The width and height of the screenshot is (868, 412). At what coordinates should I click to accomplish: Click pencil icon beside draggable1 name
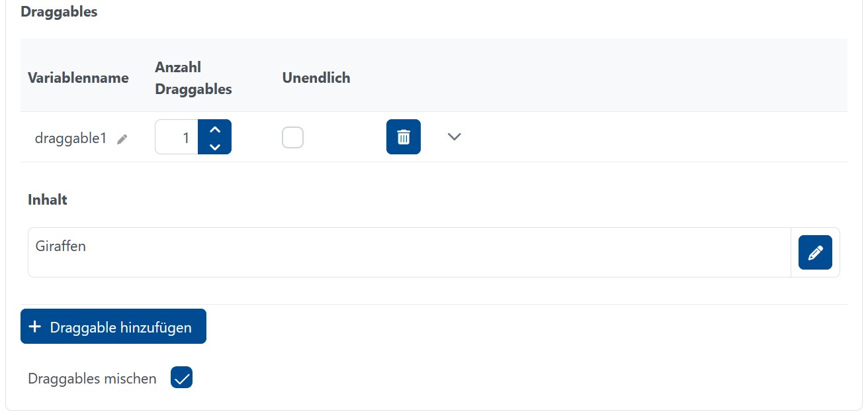pos(122,139)
